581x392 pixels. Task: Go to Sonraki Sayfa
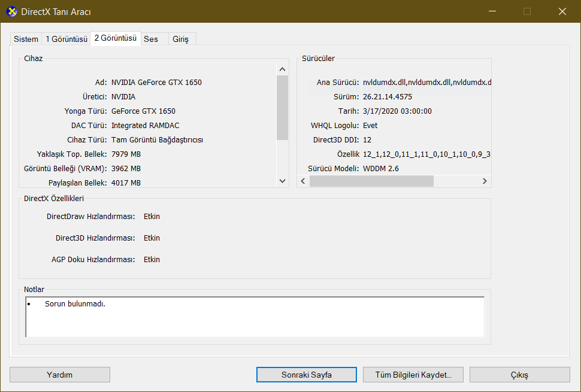click(x=307, y=375)
